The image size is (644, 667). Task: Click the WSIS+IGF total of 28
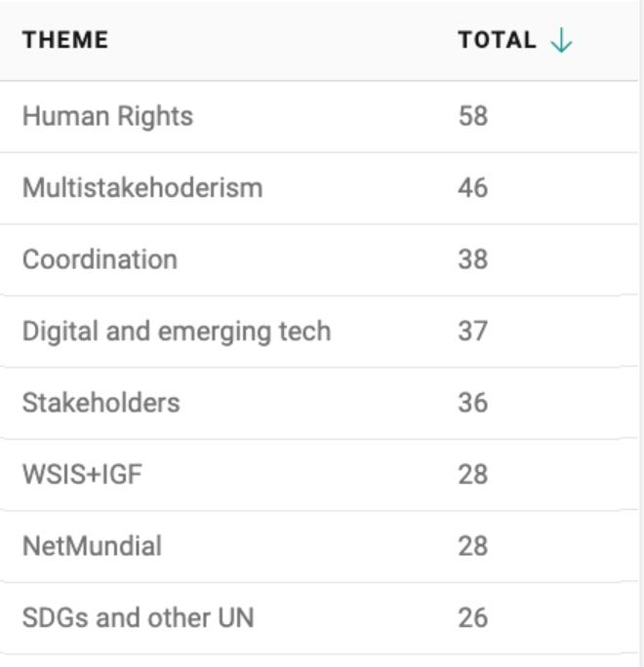(x=473, y=474)
